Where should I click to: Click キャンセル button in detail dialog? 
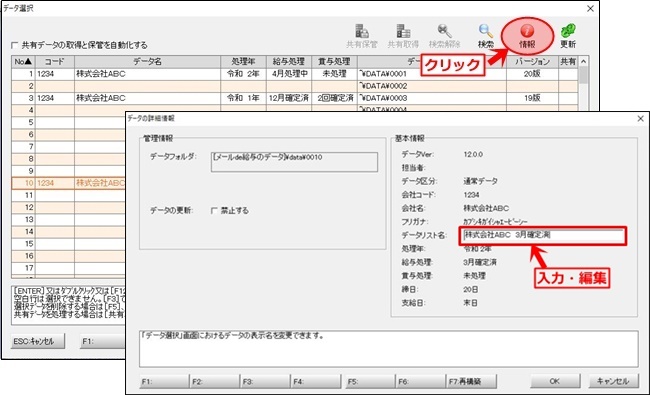(x=614, y=381)
